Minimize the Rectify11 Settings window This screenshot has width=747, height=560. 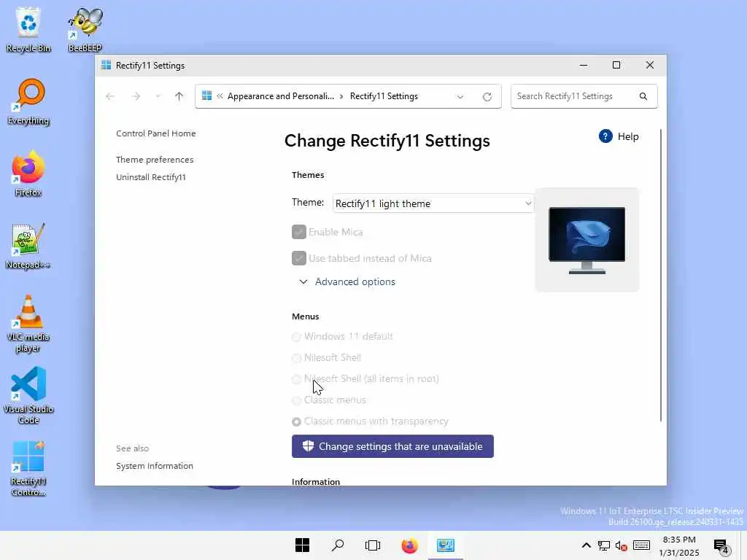[x=584, y=65]
